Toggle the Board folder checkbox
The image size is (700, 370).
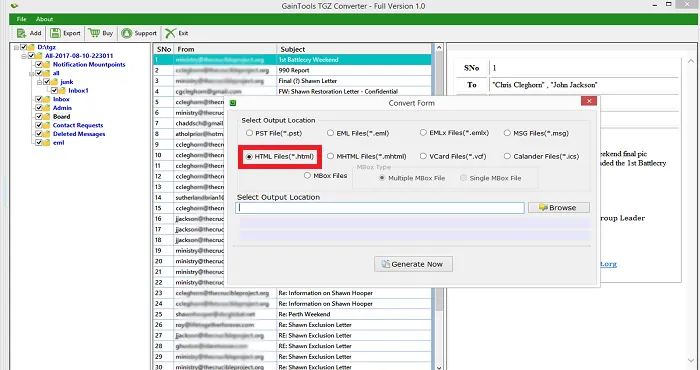39,116
